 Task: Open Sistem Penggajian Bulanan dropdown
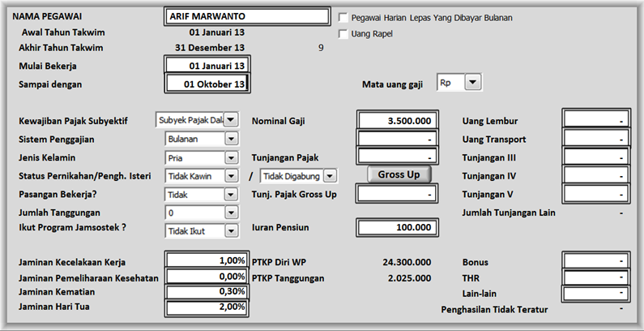pyautogui.click(x=231, y=139)
